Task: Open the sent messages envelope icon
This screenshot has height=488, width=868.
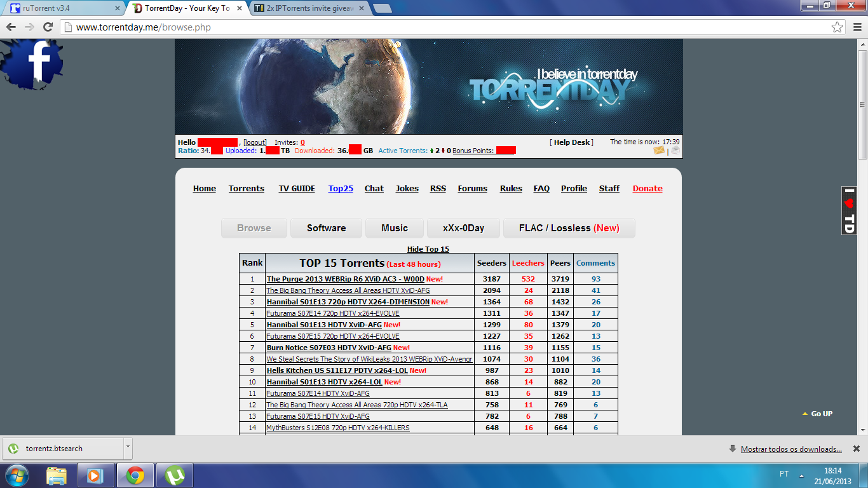Action: click(x=675, y=151)
